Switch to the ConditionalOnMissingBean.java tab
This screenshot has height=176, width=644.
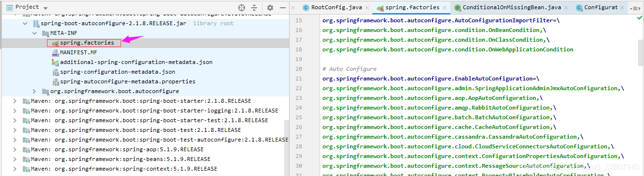coord(511,8)
